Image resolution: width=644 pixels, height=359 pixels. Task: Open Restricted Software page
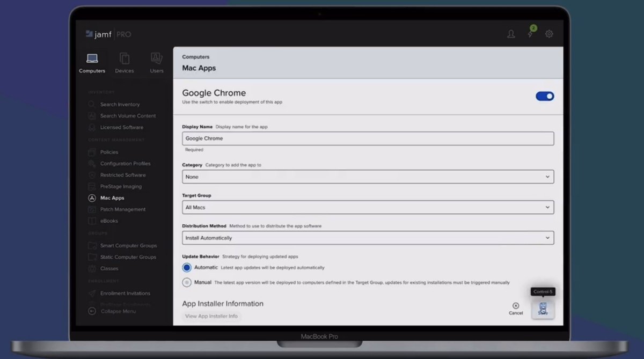coord(123,175)
